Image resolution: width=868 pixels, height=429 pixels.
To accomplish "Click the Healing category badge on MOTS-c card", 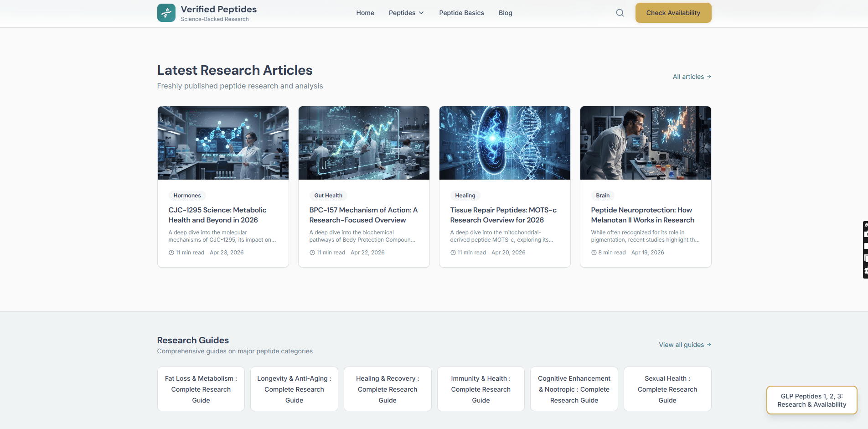I will [465, 195].
